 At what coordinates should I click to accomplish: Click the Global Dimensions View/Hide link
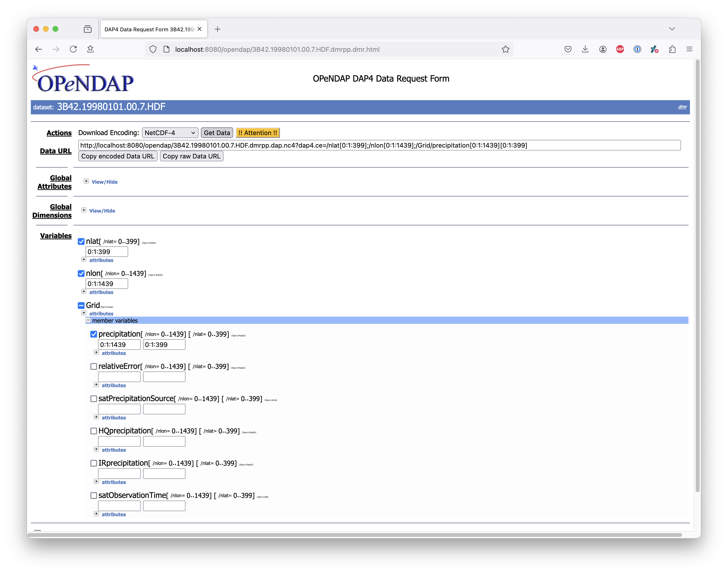[102, 211]
